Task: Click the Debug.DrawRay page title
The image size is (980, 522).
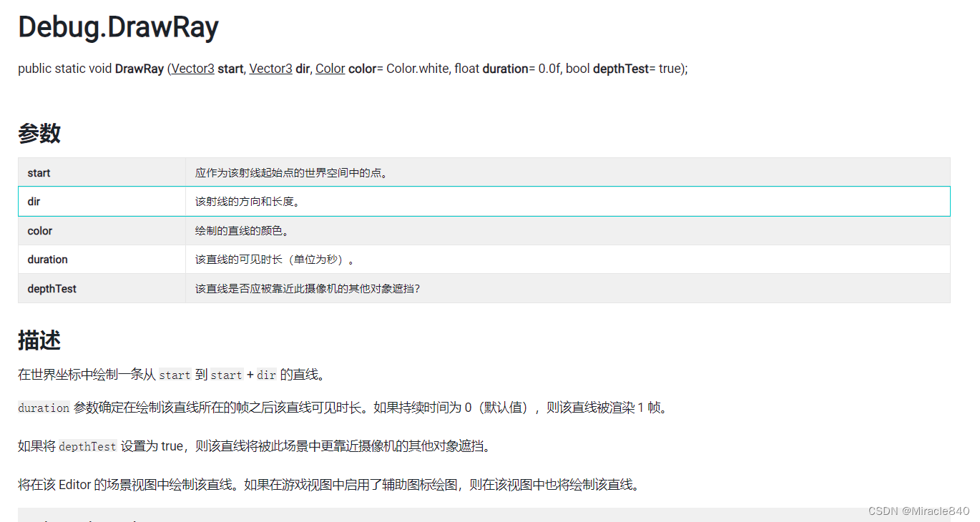Action: (118, 26)
